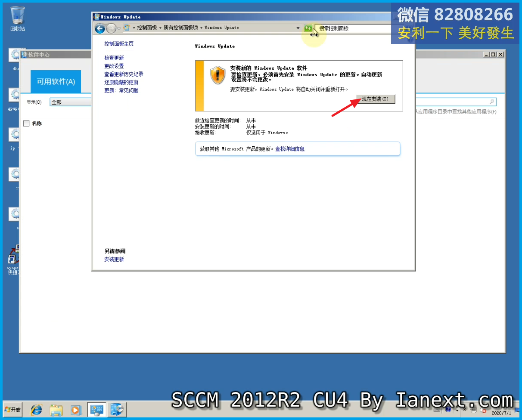The height and width of the screenshot is (420, 522).
Task: Minimize the Software Center window
Action: coord(487,55)
